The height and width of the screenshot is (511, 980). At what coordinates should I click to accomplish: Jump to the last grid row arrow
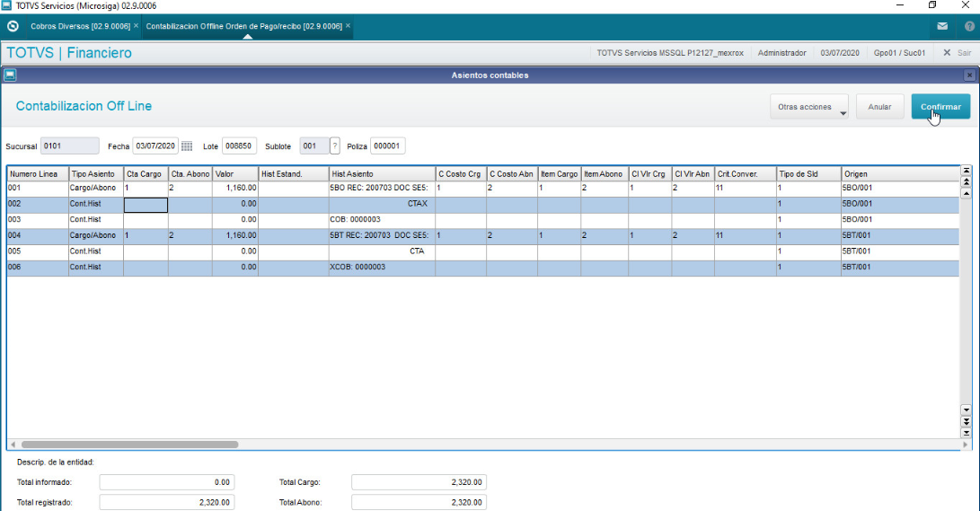pos(967,433)
